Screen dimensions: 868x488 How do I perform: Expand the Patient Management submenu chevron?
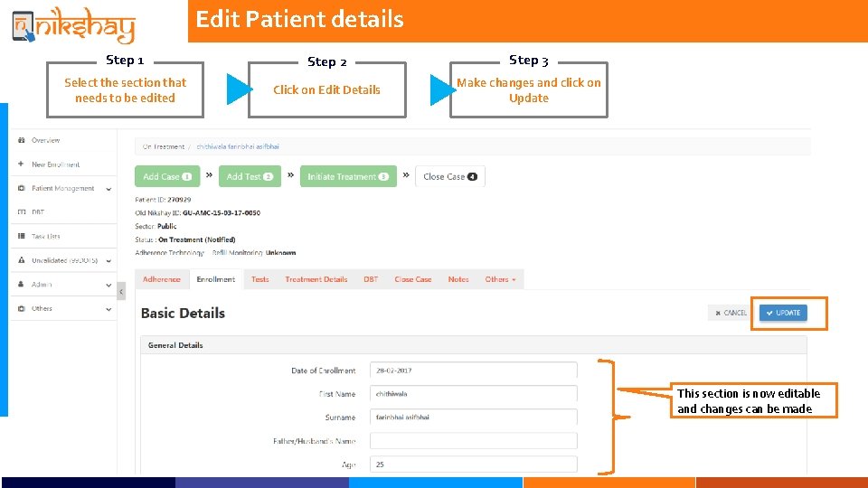(108, 189)
